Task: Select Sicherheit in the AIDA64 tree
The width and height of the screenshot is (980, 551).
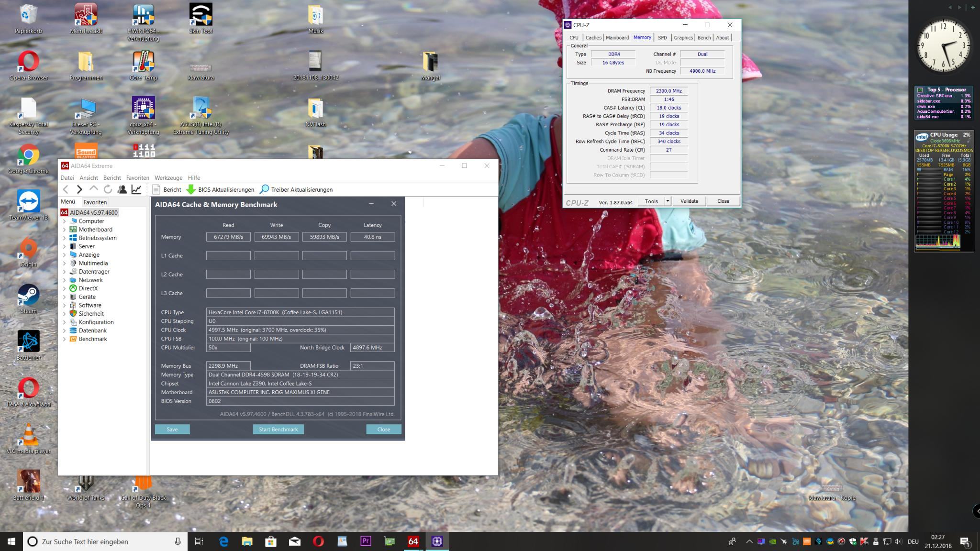Action: coord(91,314)
